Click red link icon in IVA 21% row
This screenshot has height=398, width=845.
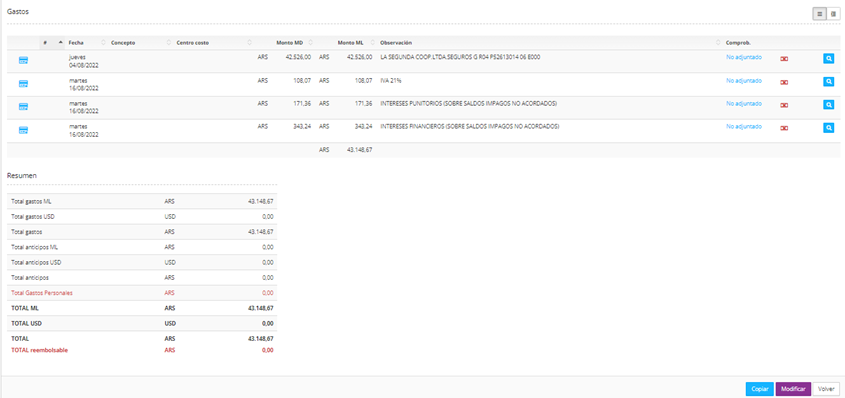784,82
